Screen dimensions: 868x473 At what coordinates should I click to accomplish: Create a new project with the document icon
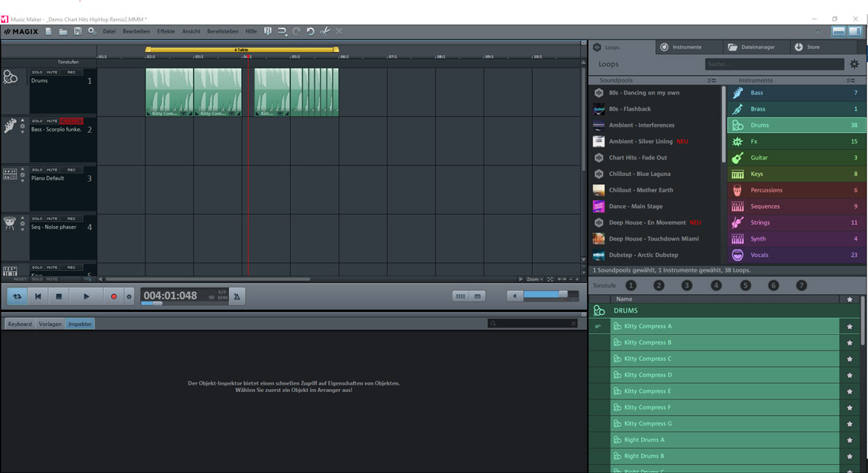point(49,32)
